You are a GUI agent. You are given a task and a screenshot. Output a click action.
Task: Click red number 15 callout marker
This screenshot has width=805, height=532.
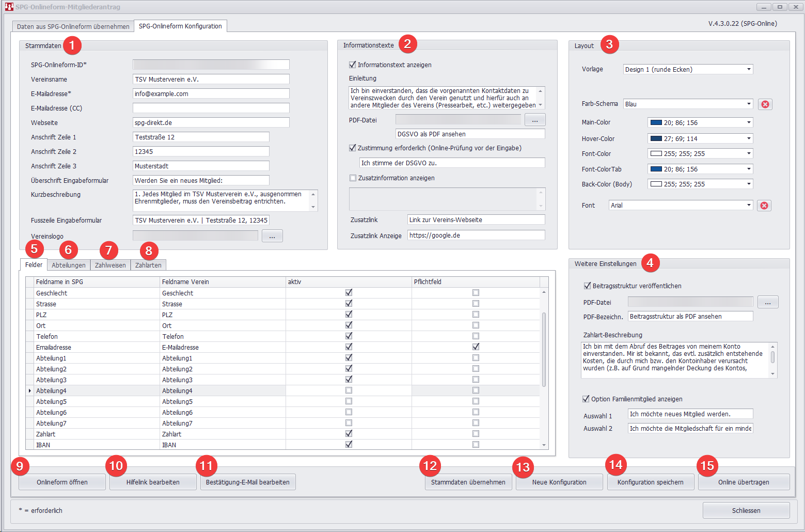[x=707, y=466]
